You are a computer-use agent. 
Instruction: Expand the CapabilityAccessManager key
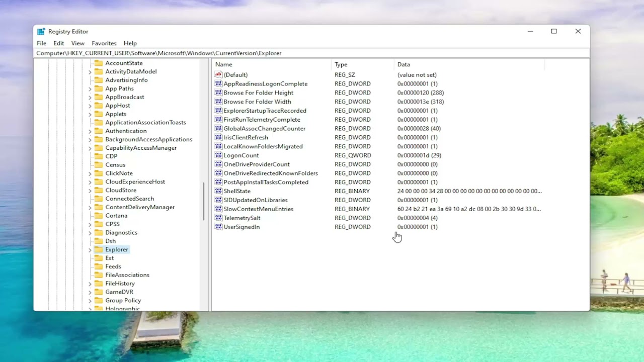[90, 148]
